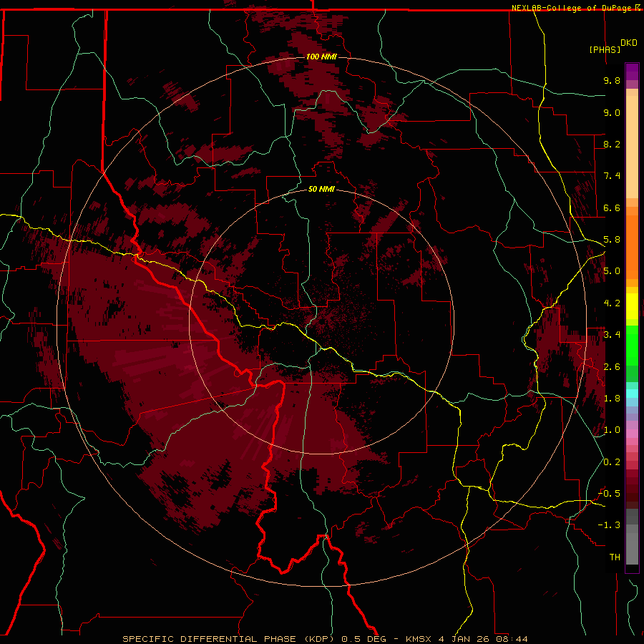Click the 2.6 value on the legend
The height and width of the screenshot is (644, 644).
point(612,367)
